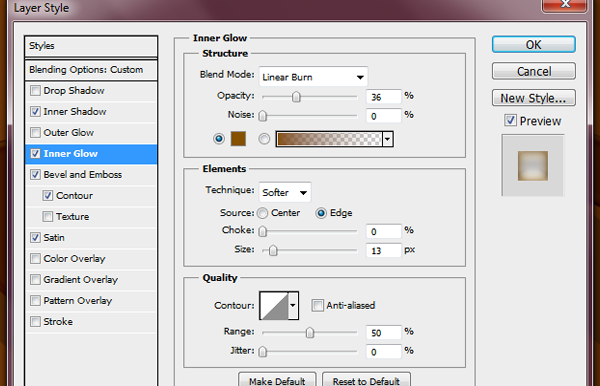The height and width of the screenshot is (386, 600).
Task: Open the glow gradient picker arrow
Action: (x=388, y=139)
